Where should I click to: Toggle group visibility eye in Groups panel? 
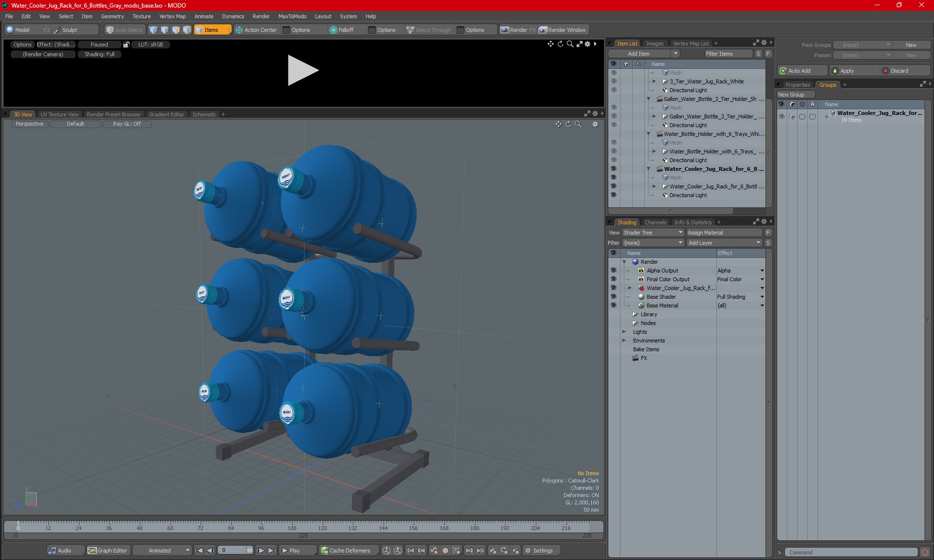click(x=781, y=117)
